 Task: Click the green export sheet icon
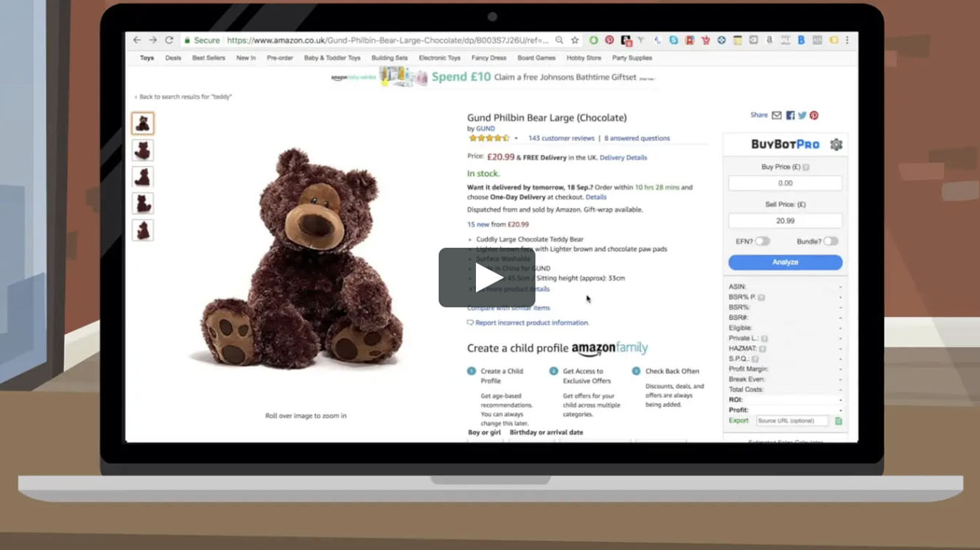(x=839, y=421)
